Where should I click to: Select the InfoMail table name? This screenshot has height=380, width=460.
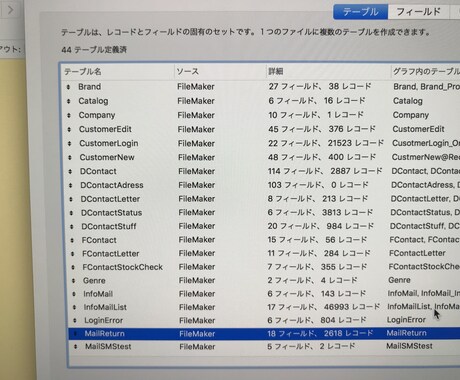(x=98, y=294)
